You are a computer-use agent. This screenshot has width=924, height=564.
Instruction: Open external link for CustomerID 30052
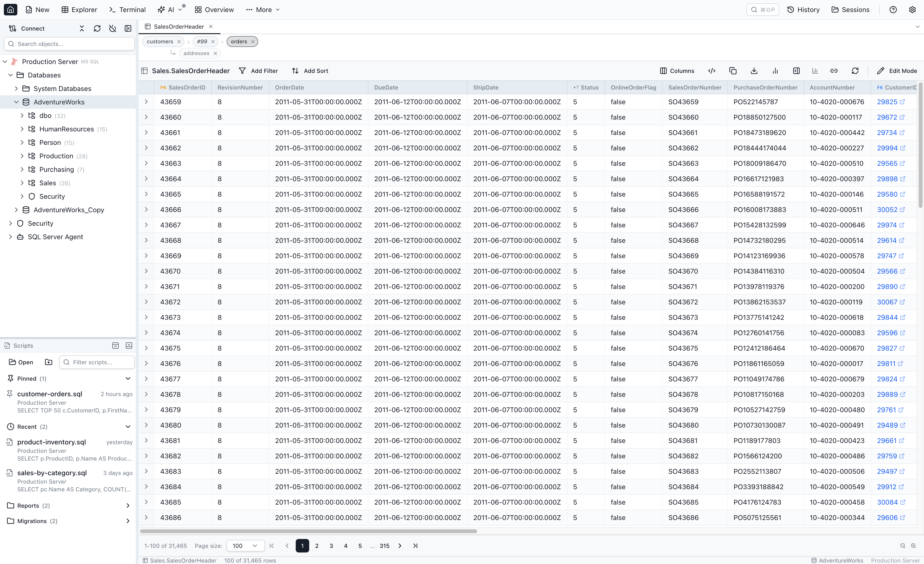pos(902,210)
